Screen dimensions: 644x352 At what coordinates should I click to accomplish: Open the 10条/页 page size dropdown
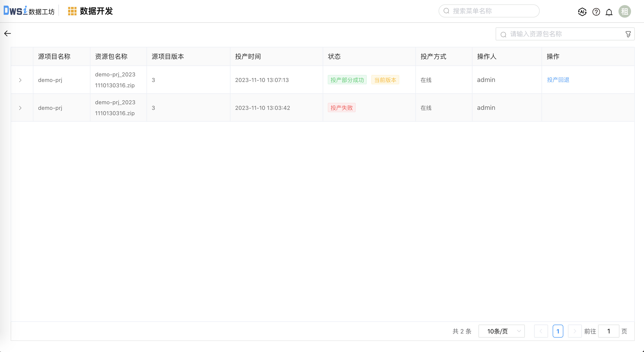coord(501,331)
